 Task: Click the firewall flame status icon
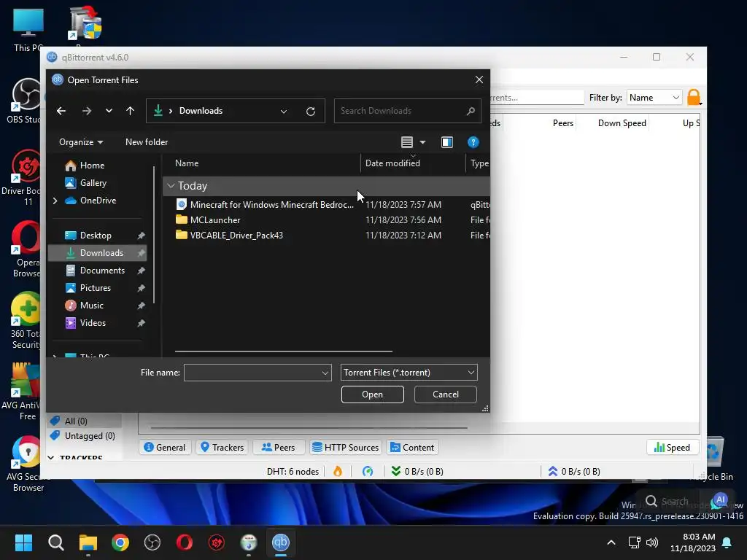click(338, 472)
